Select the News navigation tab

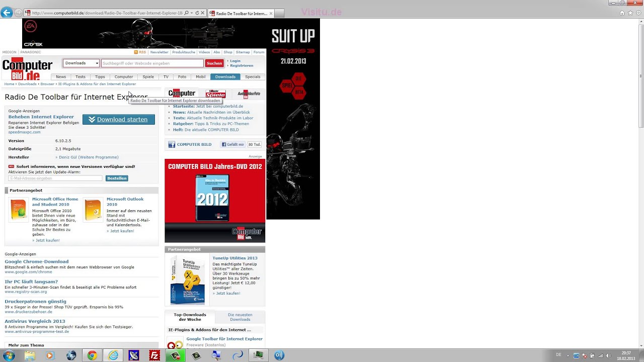pos(61,77)
